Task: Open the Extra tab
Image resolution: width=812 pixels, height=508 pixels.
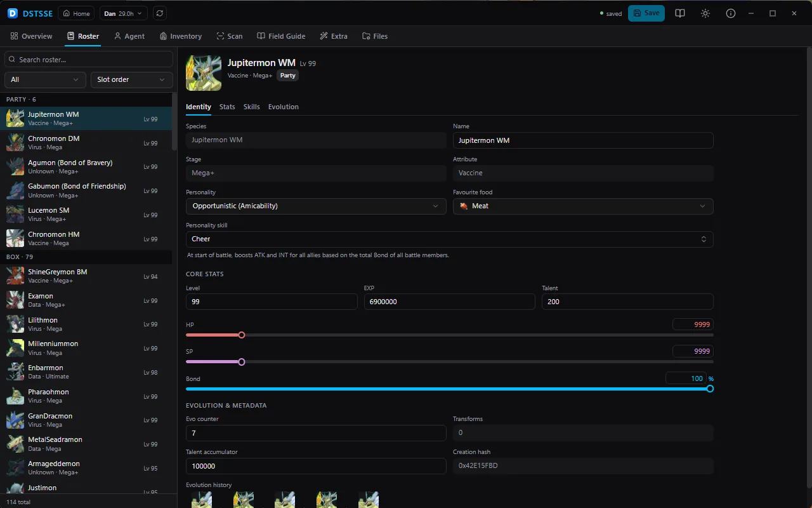Action: (334, 36)
